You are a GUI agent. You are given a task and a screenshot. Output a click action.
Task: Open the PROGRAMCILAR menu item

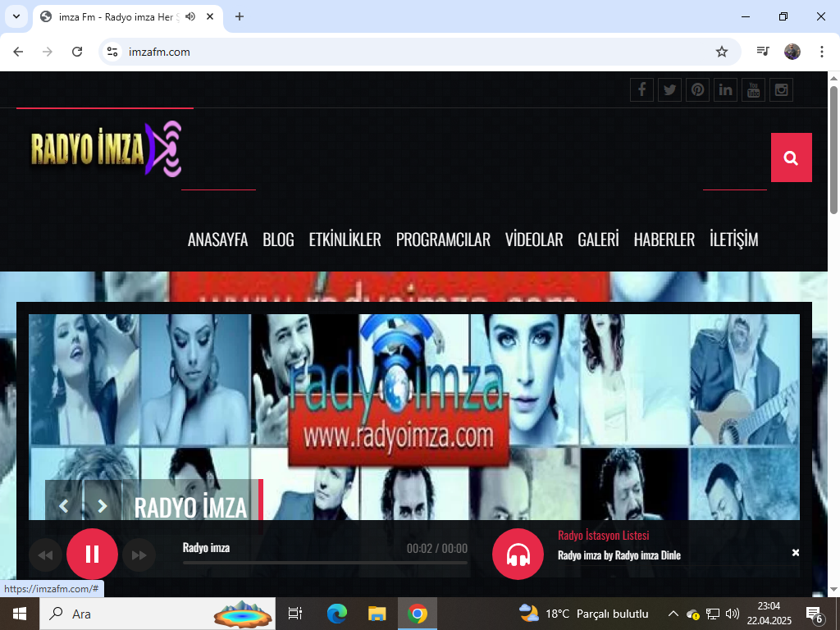coord(443,240)
